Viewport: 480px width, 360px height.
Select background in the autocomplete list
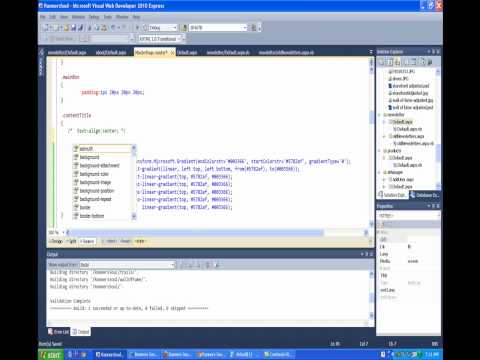click(102, 157)
